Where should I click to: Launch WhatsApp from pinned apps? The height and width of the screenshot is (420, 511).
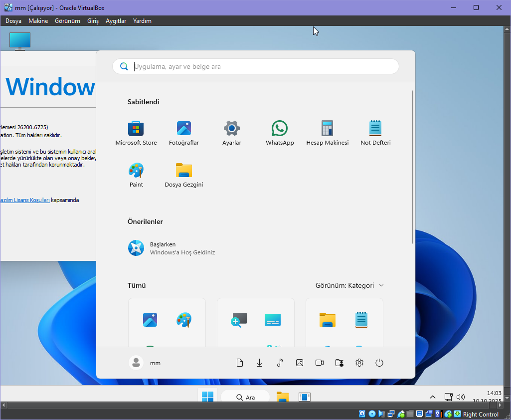pyautogui.click(x=280, y=133)
